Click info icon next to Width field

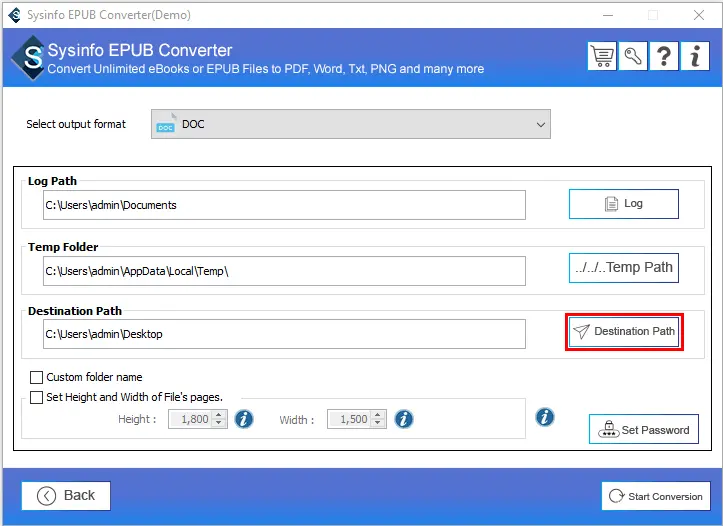pyautogui.click(x=404, y=419)
